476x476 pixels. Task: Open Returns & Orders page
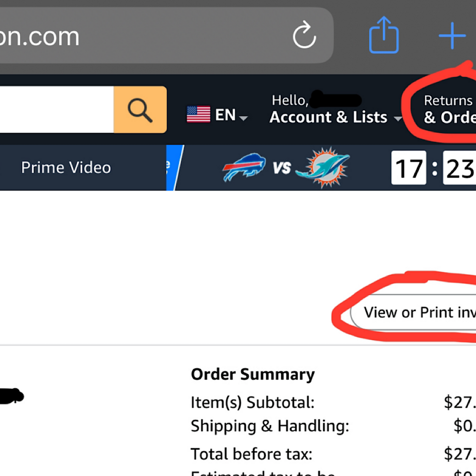450,109
